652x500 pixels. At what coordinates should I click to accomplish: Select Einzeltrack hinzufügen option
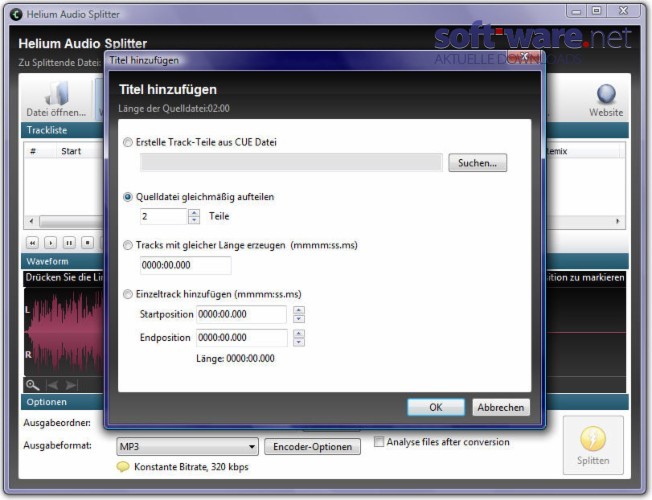pyautogui.click(x=128, y=295)
